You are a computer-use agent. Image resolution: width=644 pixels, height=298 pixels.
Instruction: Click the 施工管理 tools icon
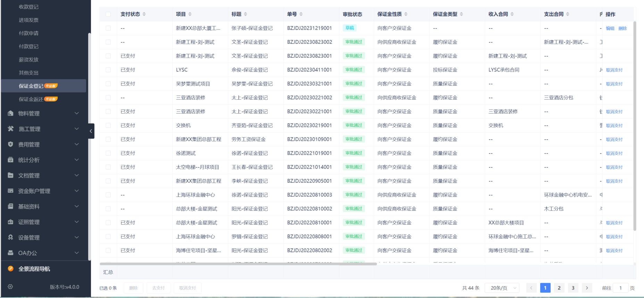pyautogui.click(x=10, y=129)
